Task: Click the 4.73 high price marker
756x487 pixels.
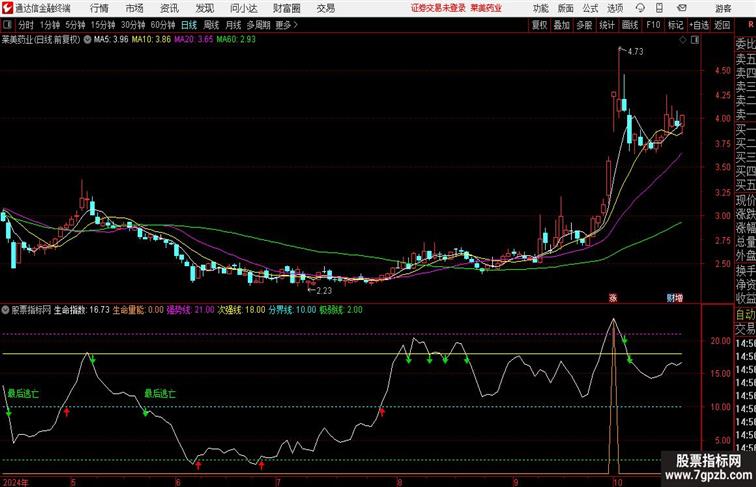Action: [635, 52]
